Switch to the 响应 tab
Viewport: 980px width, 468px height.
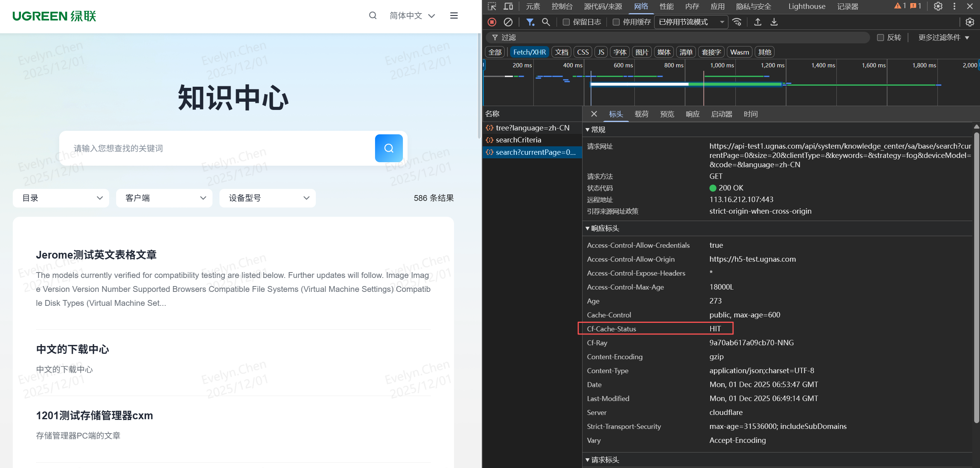[x=692, y=114]
